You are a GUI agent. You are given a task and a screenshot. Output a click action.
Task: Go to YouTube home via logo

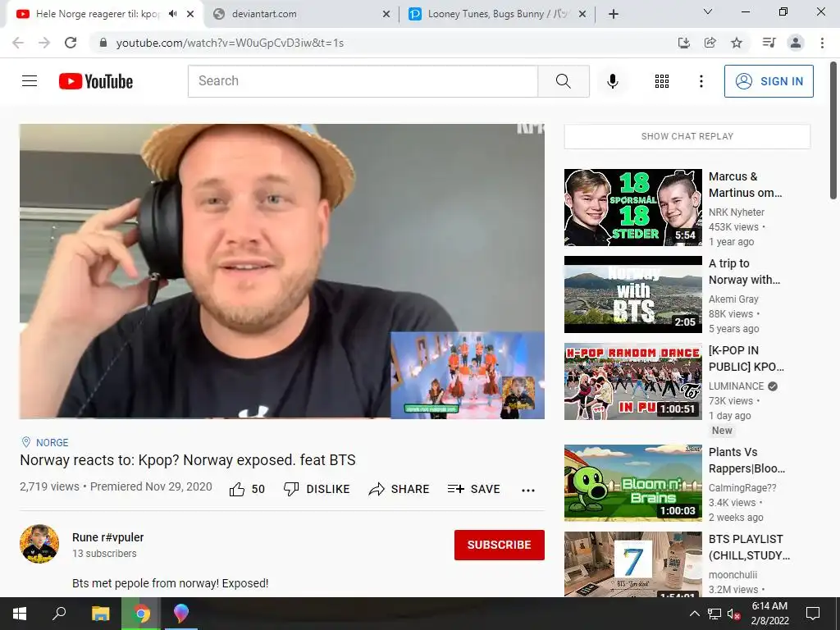[x=96, y=81]
